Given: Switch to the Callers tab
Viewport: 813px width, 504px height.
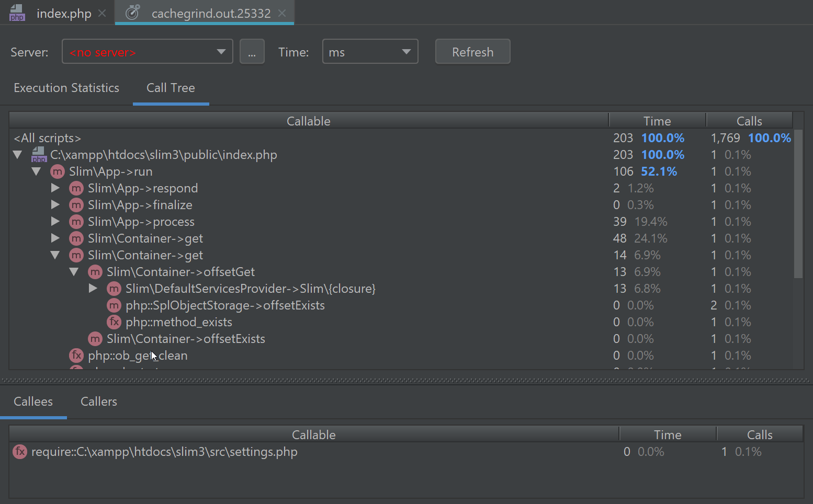Looking at the screenshot, I should point(98,402).
